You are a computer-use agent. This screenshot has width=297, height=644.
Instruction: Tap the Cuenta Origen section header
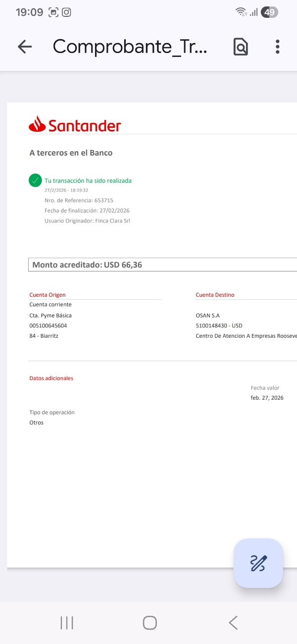pyautogui.click(x=48, y=295)
